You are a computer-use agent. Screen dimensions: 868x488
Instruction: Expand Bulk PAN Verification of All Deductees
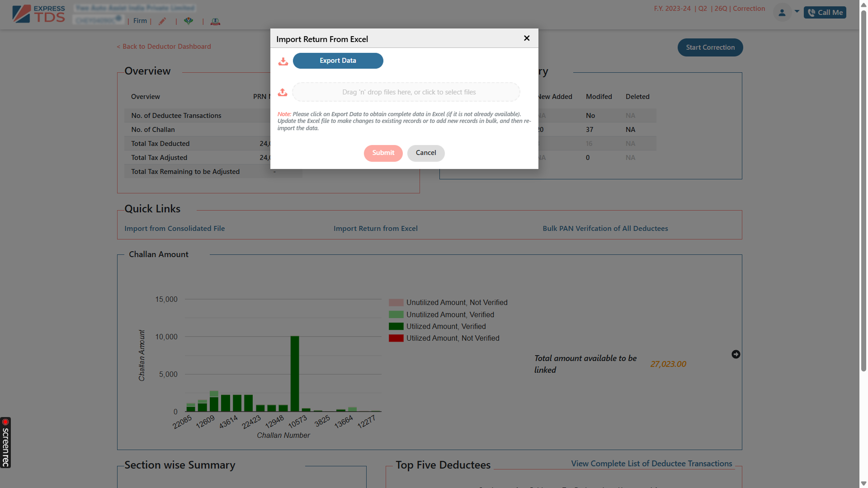tap(605, 228)
